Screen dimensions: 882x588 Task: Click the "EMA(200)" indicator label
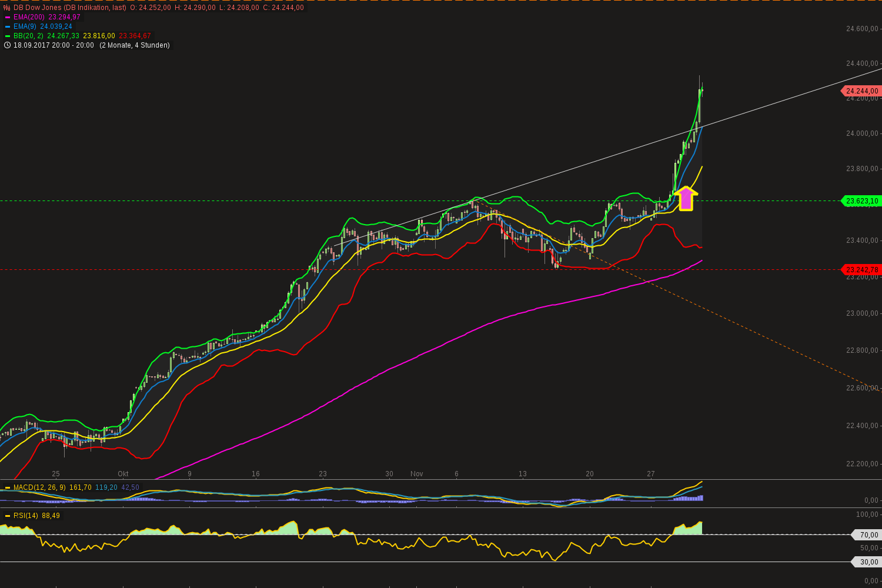29,17
